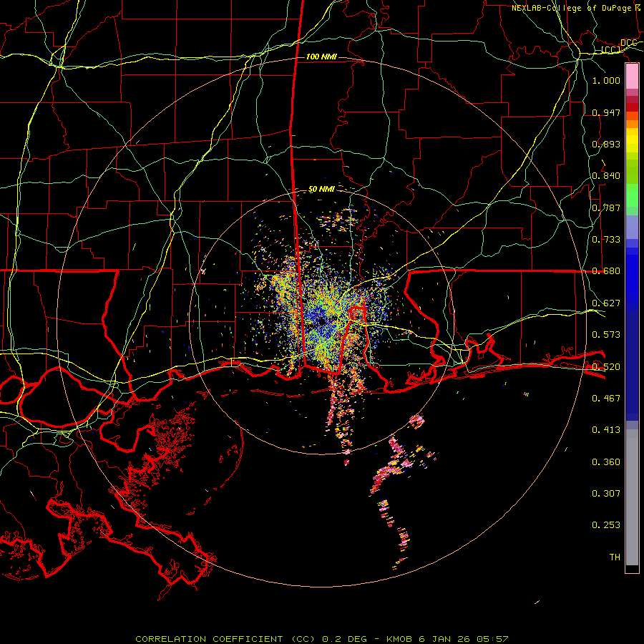This screenshot has width=644, height=644.
Task: Click the DCC label above the color bar
Action: coord(629,43)
